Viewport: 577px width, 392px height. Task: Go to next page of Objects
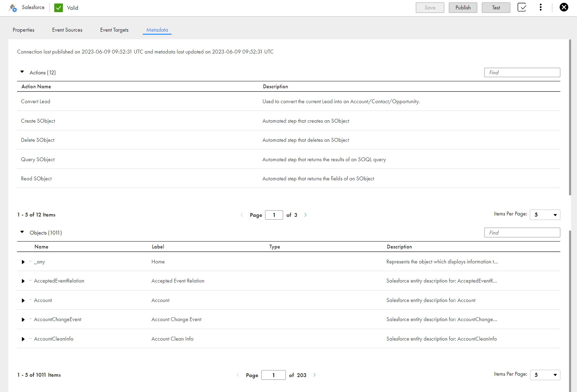[315, 375]
